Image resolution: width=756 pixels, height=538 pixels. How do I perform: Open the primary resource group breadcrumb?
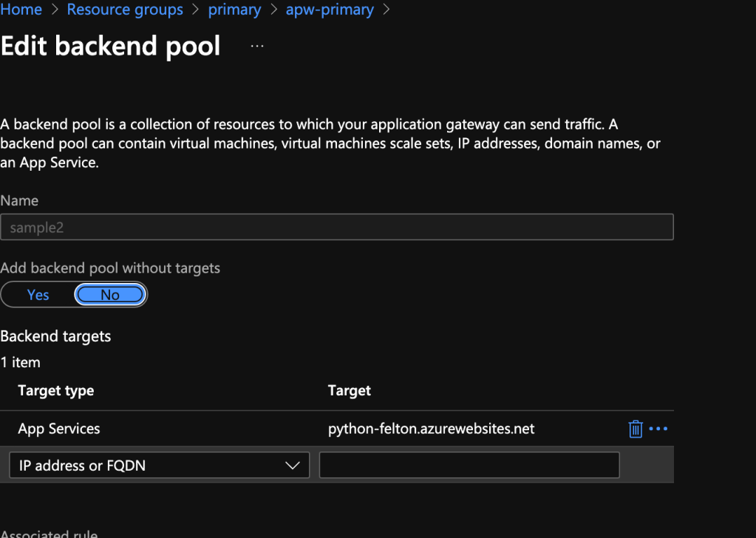234,10
